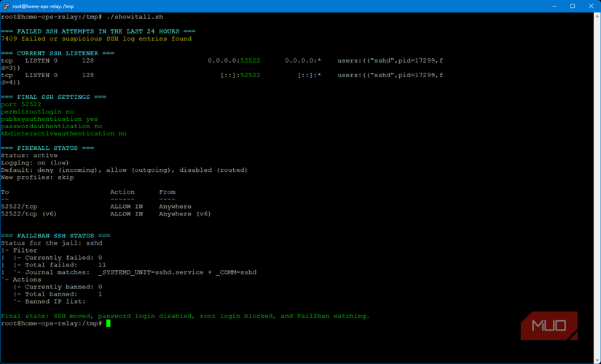Click the 'Total banned: 1' line

tap(58, 294)
